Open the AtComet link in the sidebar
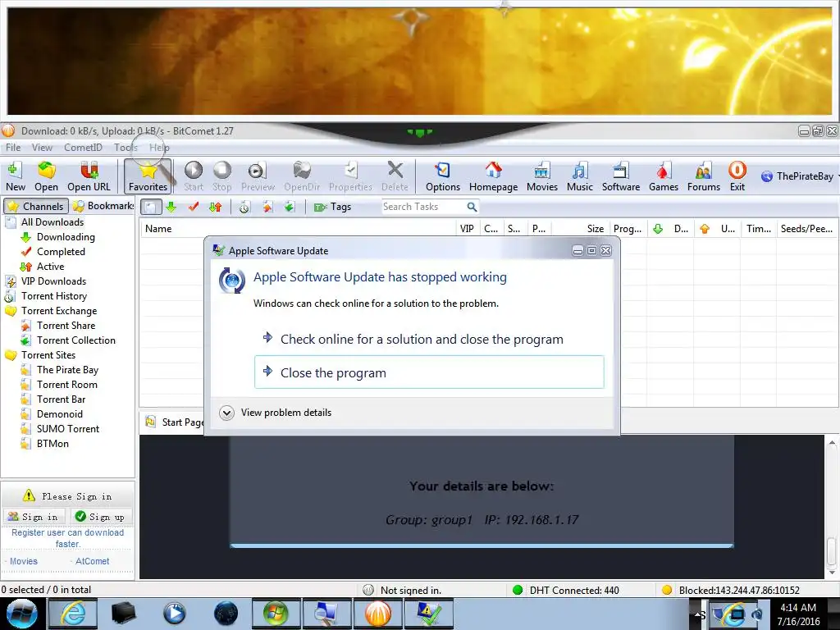840x630 pixels. coord(92,561)
